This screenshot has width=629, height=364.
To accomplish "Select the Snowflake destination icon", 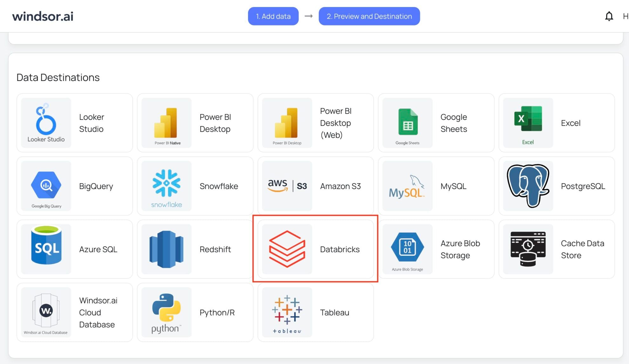I will pyautogui.click(x=166, y=186).
